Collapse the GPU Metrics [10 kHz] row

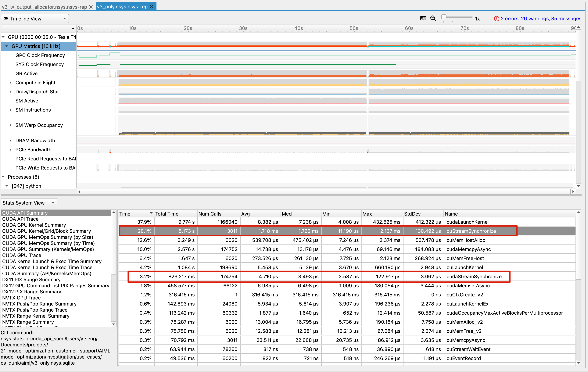click(7, 46)
